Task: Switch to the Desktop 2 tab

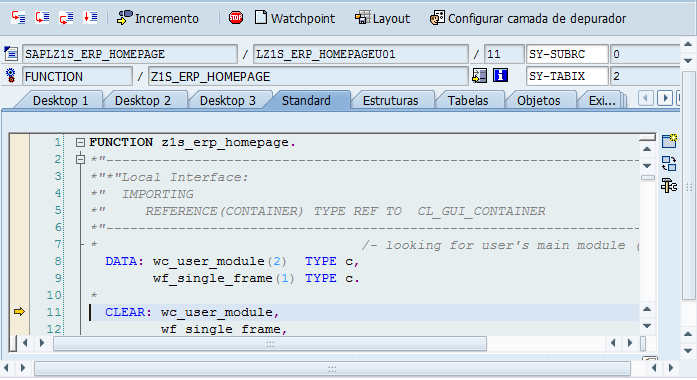Action: [x=143, y=100]
